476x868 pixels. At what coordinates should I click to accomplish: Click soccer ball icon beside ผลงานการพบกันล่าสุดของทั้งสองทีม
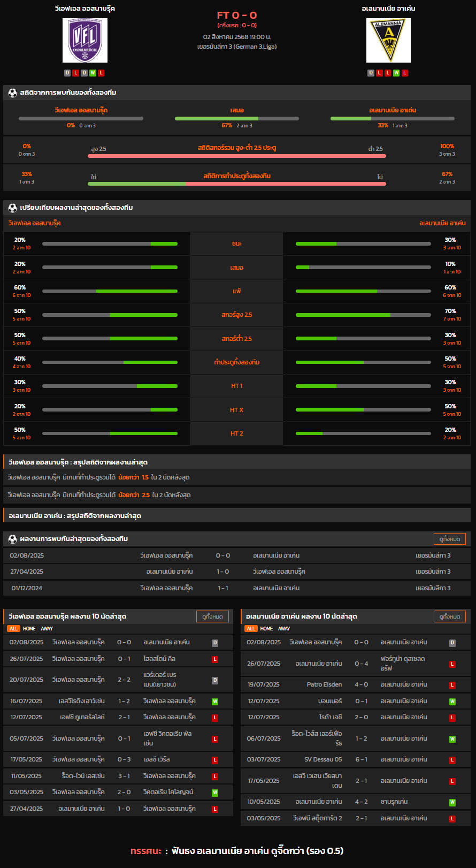13,539
